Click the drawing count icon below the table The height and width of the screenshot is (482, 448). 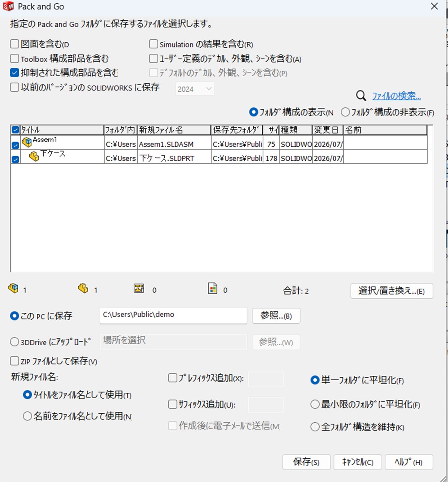(x=139, y=288)
